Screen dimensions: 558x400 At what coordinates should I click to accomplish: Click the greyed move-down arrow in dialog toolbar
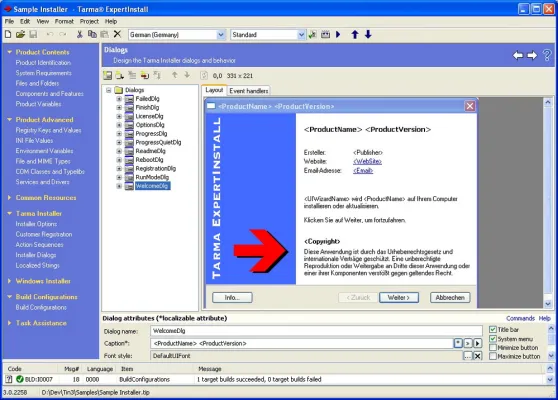point(187,75)
